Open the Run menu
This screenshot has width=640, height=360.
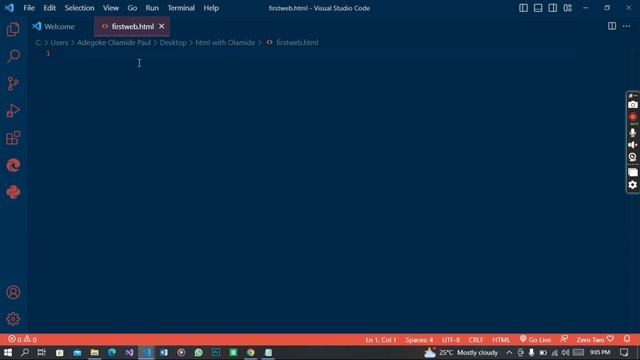[x=152, y=8]
